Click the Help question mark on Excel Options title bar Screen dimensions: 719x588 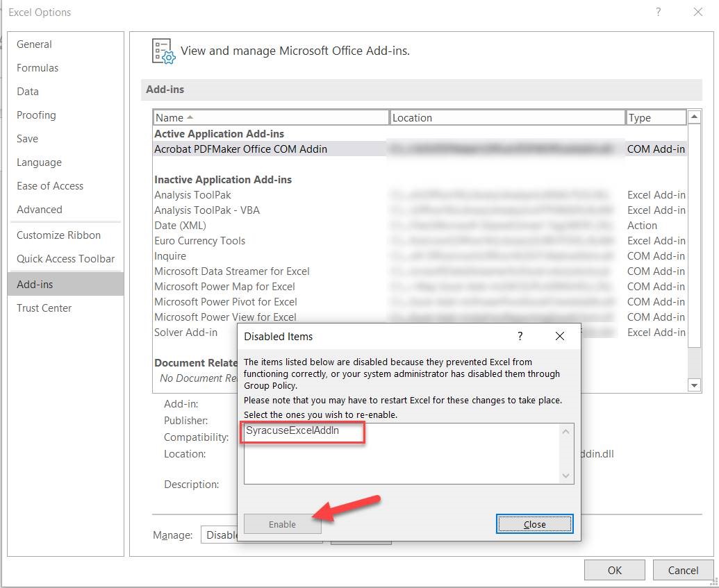click(658, 12)
